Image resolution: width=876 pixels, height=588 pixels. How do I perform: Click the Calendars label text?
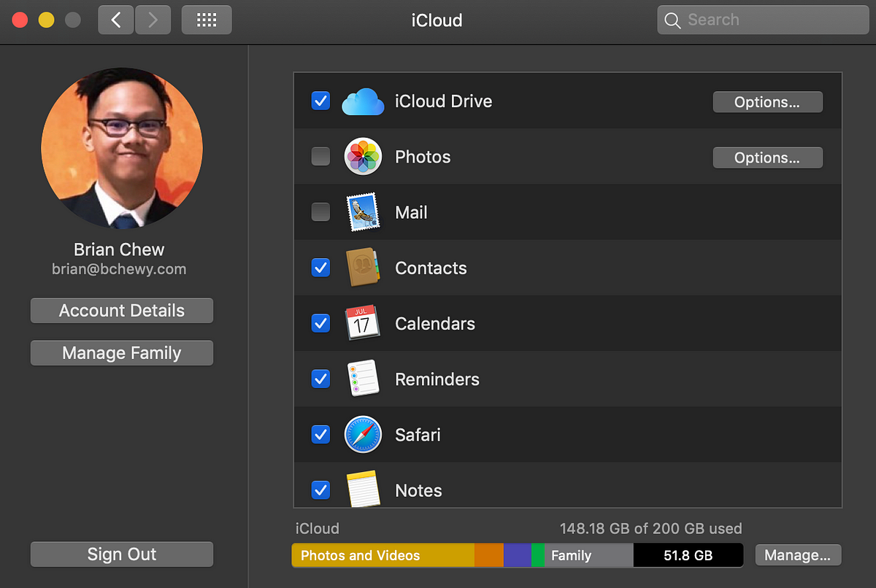point(435,323)
